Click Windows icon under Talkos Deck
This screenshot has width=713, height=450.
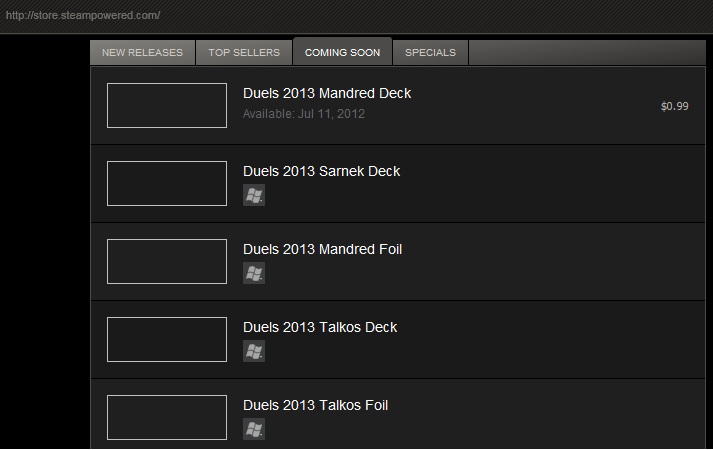pyautogui.click(x=254, y=351)
